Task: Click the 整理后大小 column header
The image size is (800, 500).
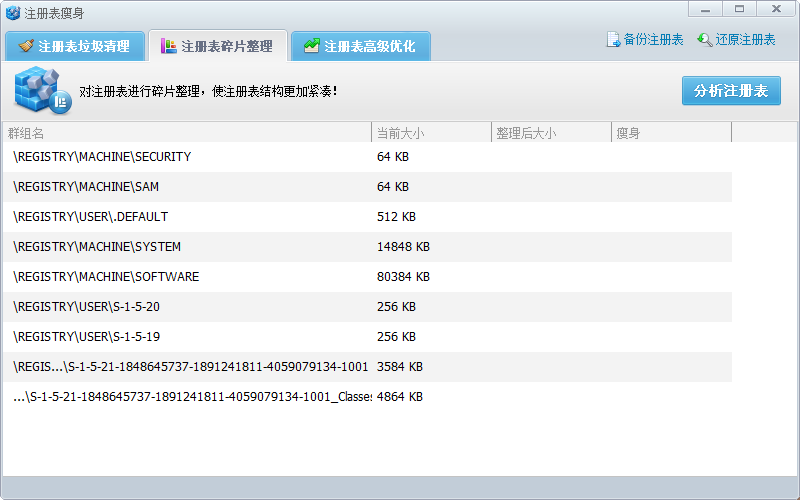Action: pyautogui.click(x=551, y=133)
